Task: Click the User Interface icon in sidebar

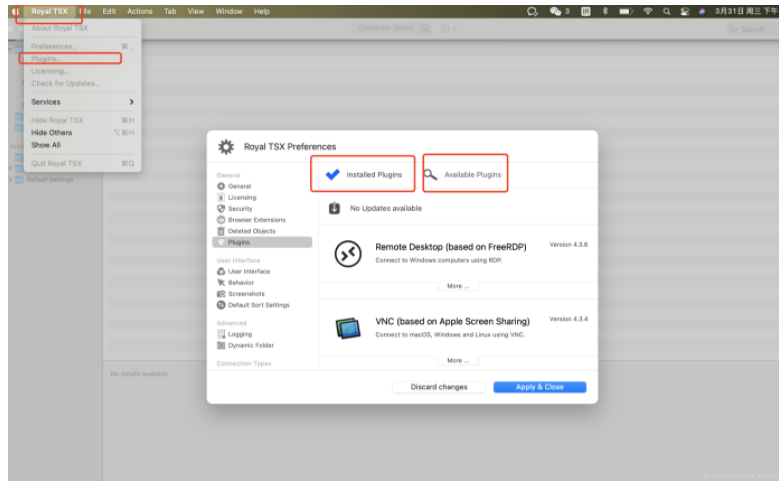Action: point(221,271)
